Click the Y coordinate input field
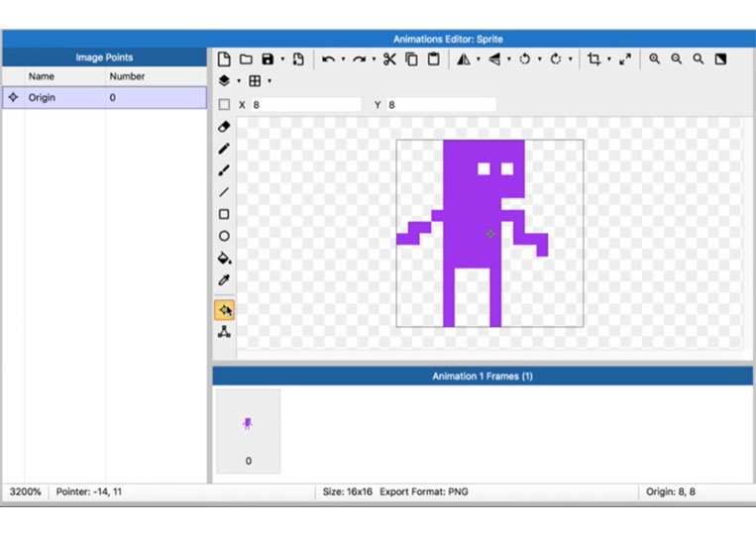The width and height of the screenshot is (756, 536). click(441, 105)
